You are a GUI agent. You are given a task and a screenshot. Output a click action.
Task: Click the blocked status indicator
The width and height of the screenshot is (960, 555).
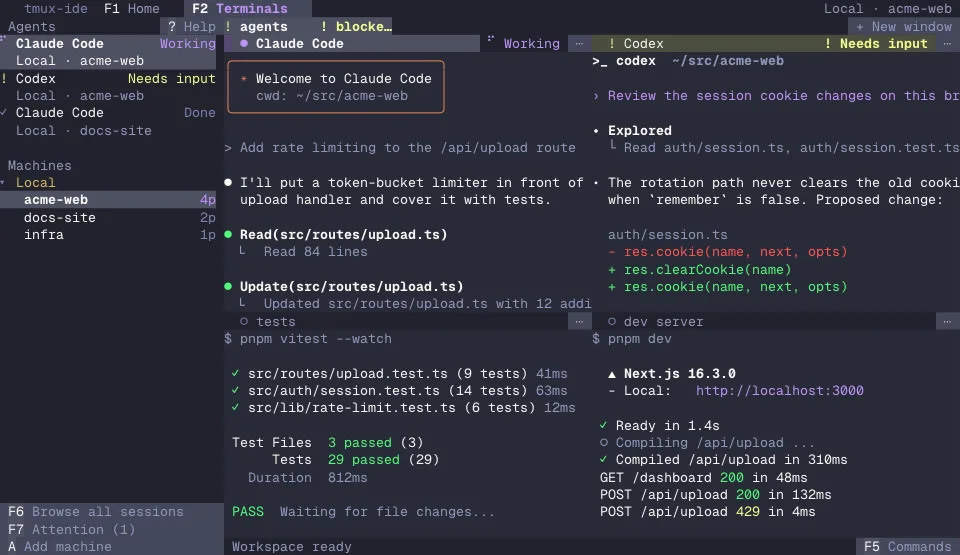pyautogui.click(x=356, y=26)
